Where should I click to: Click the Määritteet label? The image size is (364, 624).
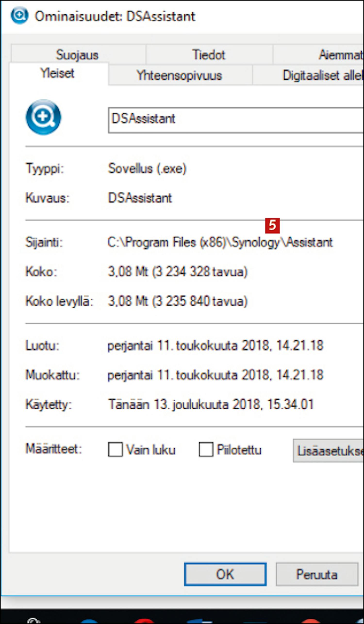coord(54,449)
